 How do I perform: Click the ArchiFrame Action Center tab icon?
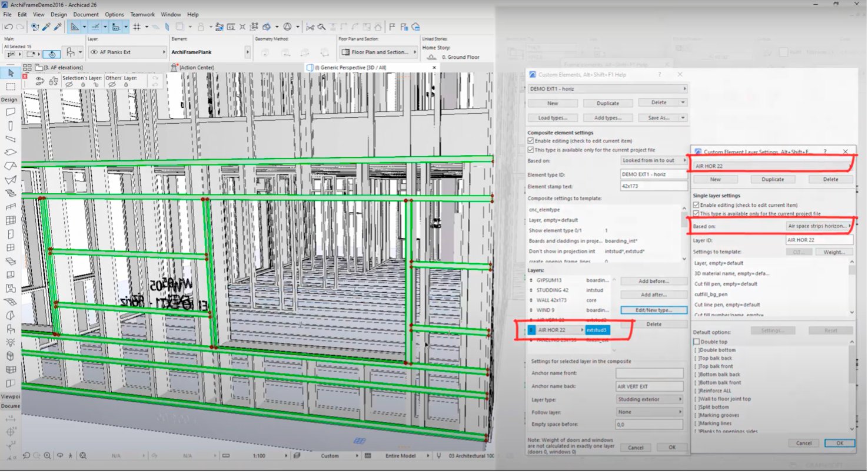[x=174, y=68]
